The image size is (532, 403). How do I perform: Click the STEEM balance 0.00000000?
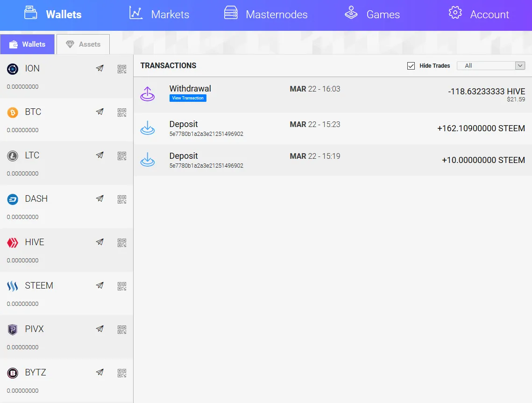click(23, 304)
